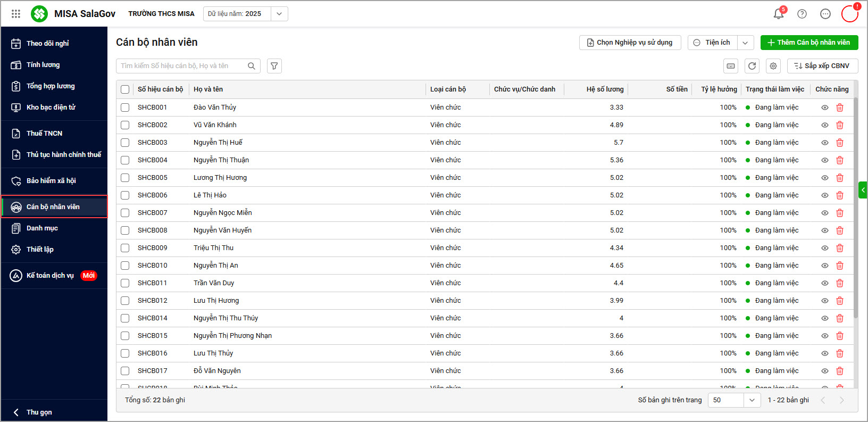This screenshot has width=868, height=422.
Task: Open the data year 2025 dropdown
Action: coord(279,14)
